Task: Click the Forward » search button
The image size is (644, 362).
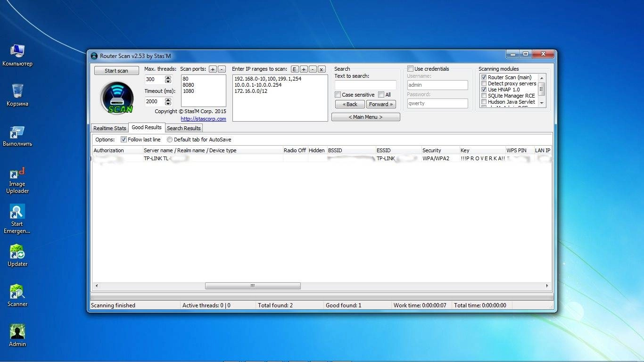Action: (x=381, y=104)
